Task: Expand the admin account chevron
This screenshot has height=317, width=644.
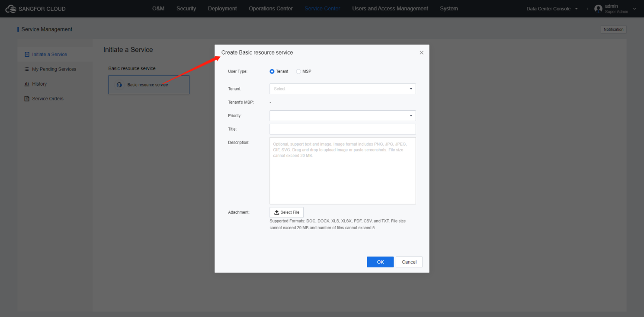Action: (634, 9)
